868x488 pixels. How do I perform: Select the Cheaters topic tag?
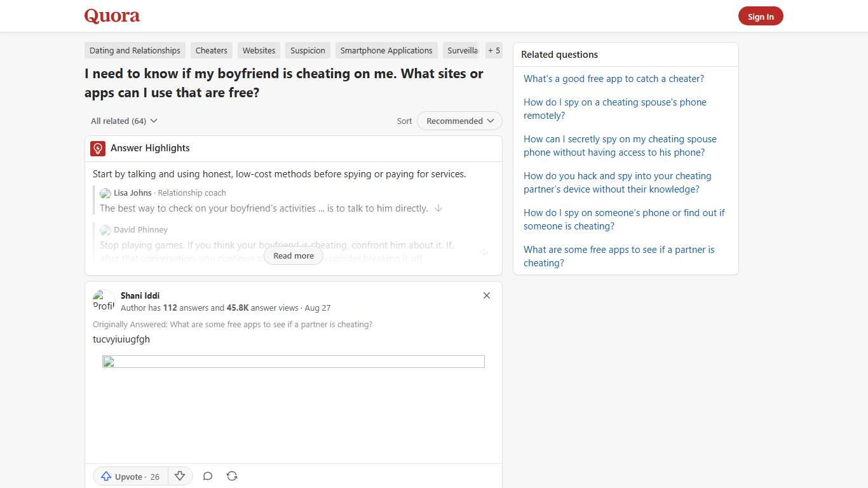click(x=211, y=50)
